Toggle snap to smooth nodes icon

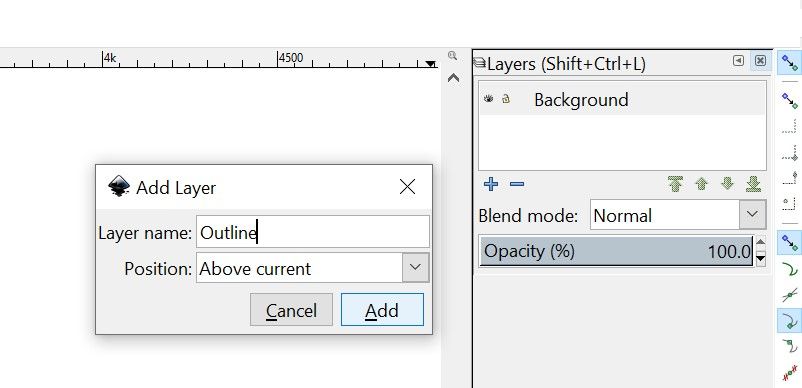click(790, 346)
